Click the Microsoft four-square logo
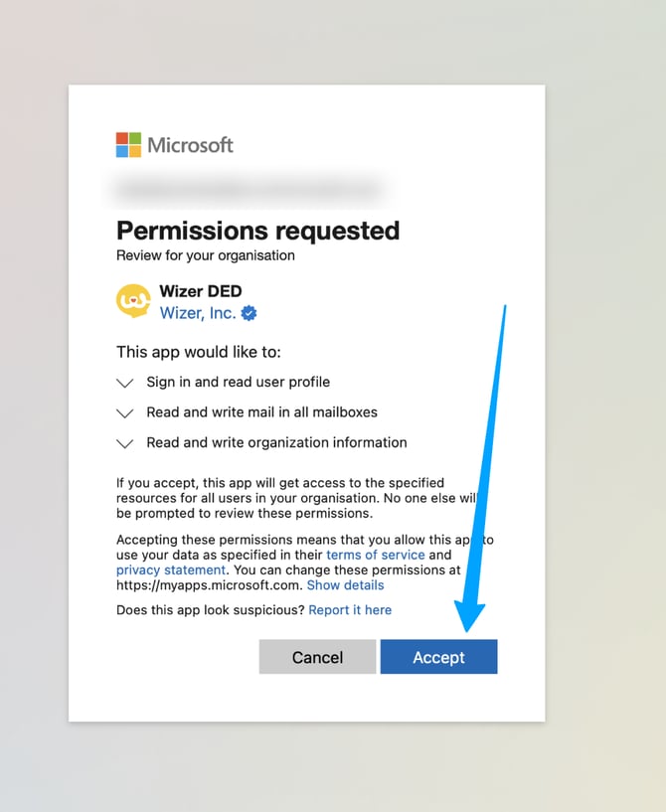666x812 pixels. 128,145
